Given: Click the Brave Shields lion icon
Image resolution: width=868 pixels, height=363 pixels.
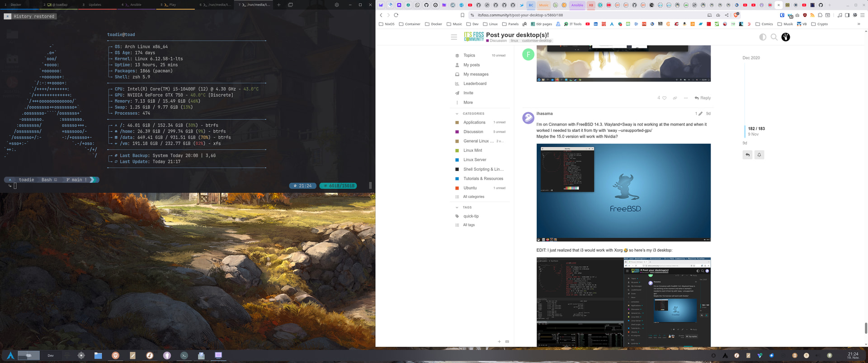Looking at the screenshot, I should click(x=736, y=15).
